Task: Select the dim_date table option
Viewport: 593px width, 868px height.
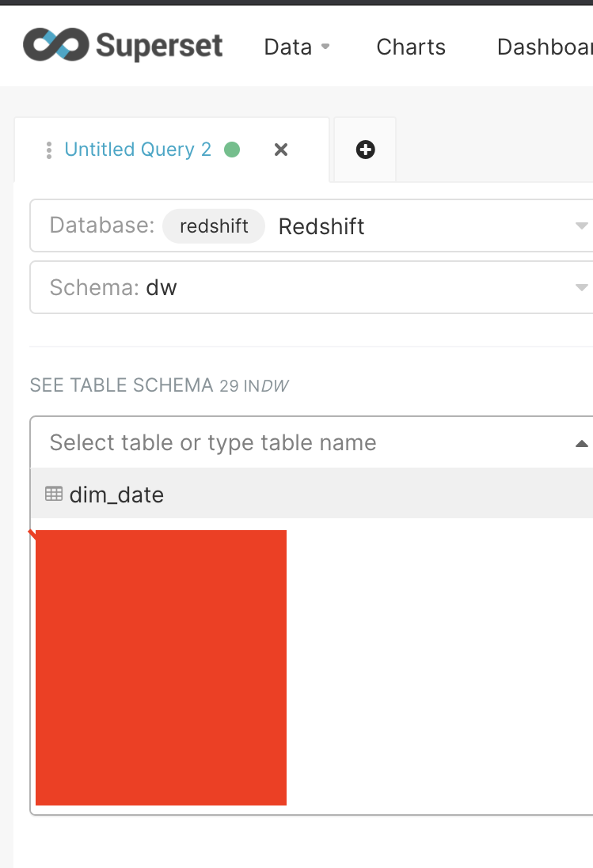Action: point(116,495)
